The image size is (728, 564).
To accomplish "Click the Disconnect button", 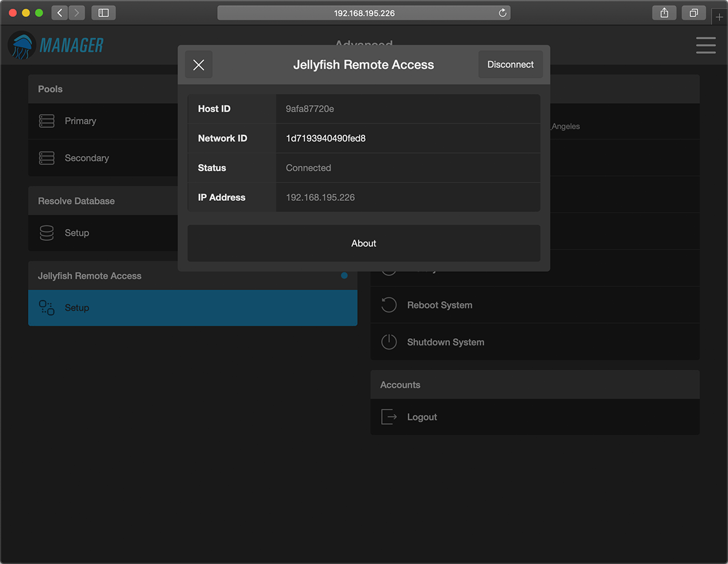I will click(x=511, y=64).
